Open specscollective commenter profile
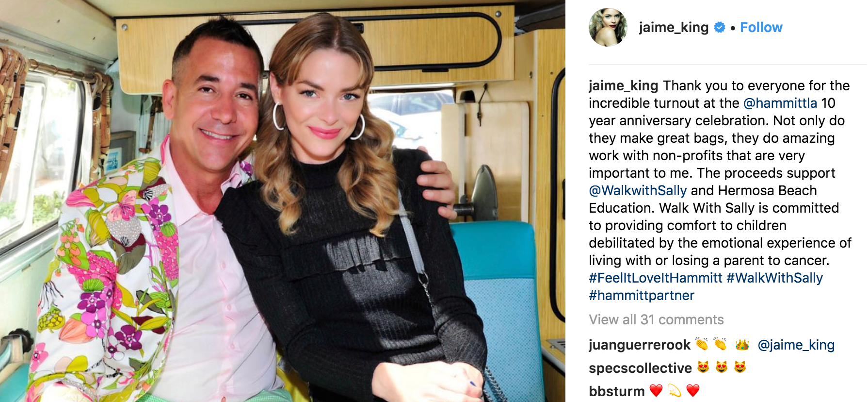 [x=640, y=368]
